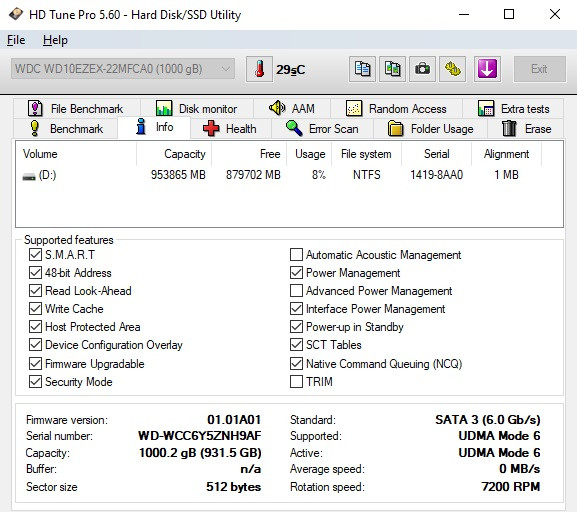Toggle the S.M.A.R.T checkbox

[35, 254]
